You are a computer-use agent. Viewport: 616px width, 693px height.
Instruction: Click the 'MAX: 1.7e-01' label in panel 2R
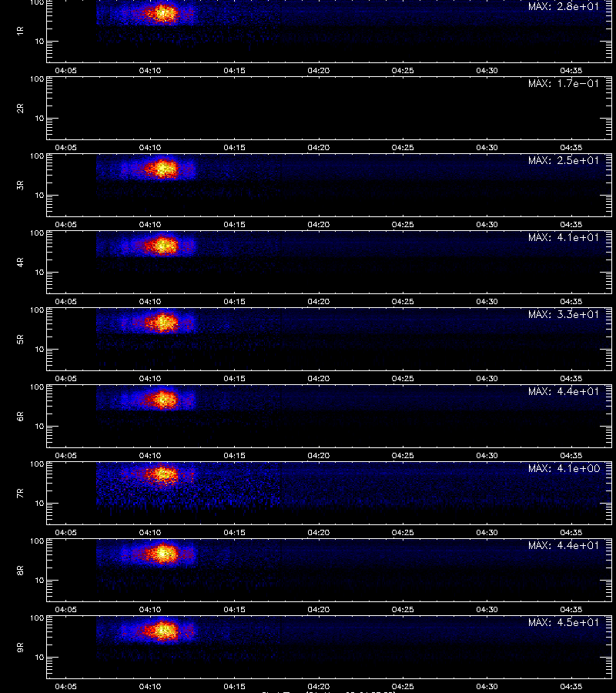(x=564, y=83)
